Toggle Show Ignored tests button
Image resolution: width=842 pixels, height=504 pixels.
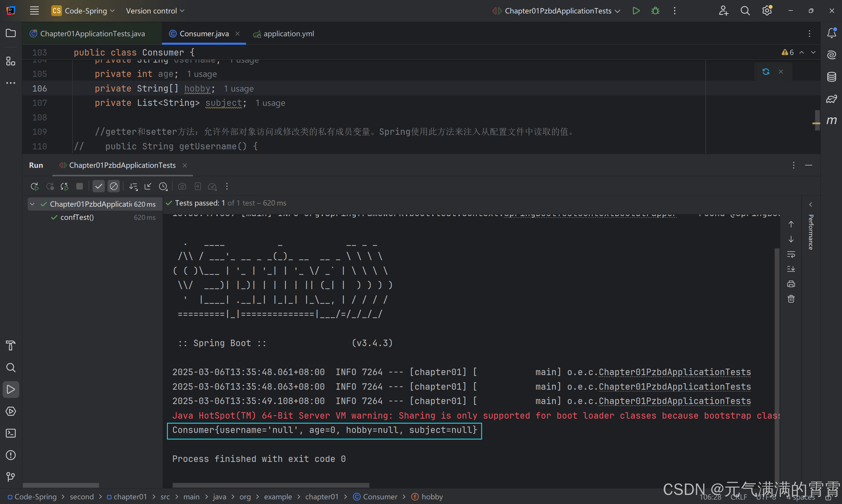[x=113, y=187]
